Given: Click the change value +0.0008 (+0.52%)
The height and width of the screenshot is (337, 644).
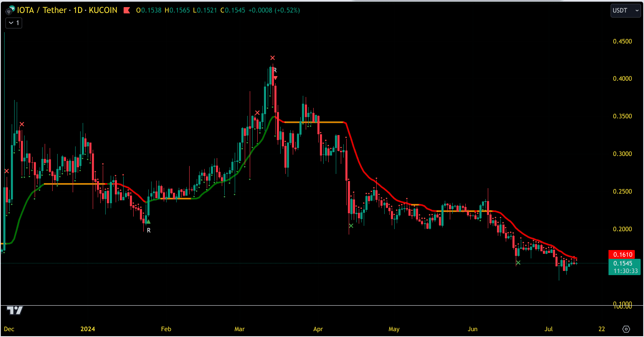Looking at the screenshot, I should [274, 10].
